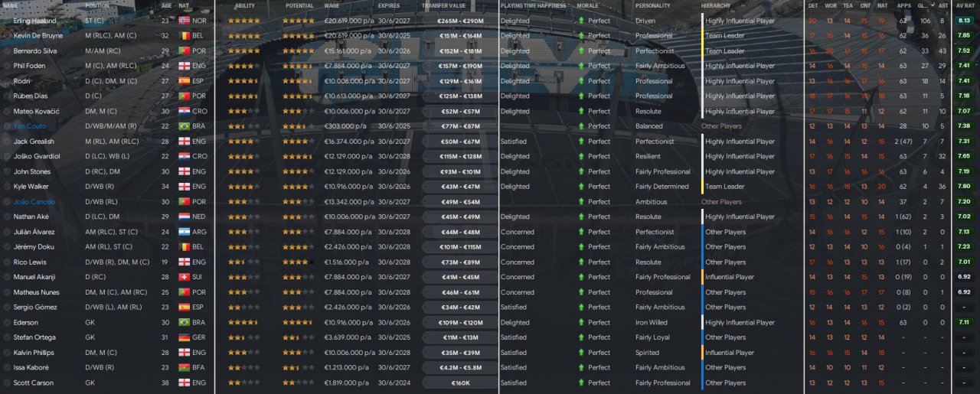Click Norway flag in Erling Haaland's row
The image size is (980, 394).
[184, 21]
